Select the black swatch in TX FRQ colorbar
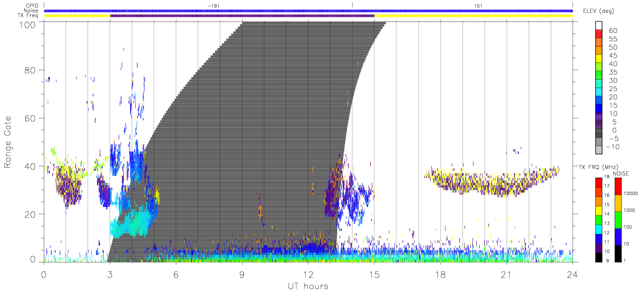 click(x=599, y=257)
